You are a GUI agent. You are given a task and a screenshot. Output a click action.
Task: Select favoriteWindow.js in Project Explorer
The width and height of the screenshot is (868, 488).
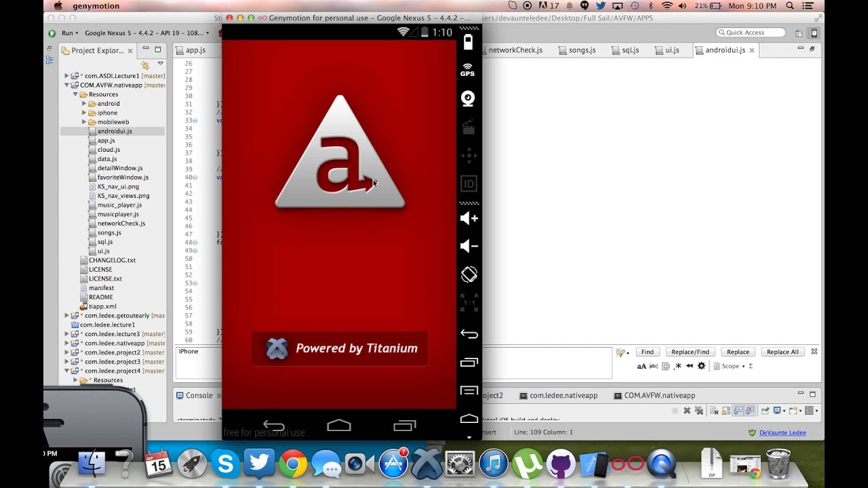click(122, 177)
